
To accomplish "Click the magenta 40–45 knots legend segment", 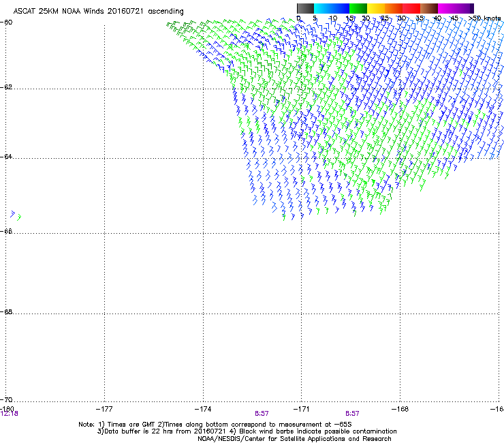I will pyautogui.click(x=447, y=8).
